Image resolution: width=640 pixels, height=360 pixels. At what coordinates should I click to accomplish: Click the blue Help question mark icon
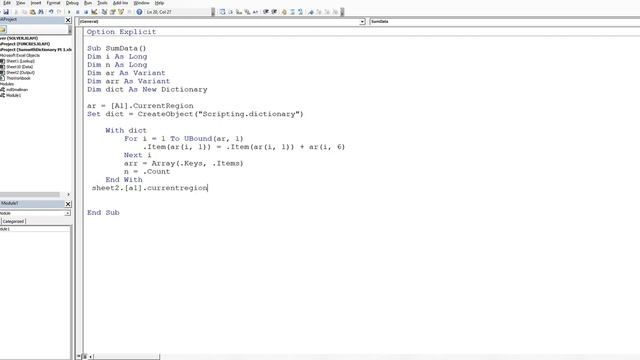click(139, 12)
